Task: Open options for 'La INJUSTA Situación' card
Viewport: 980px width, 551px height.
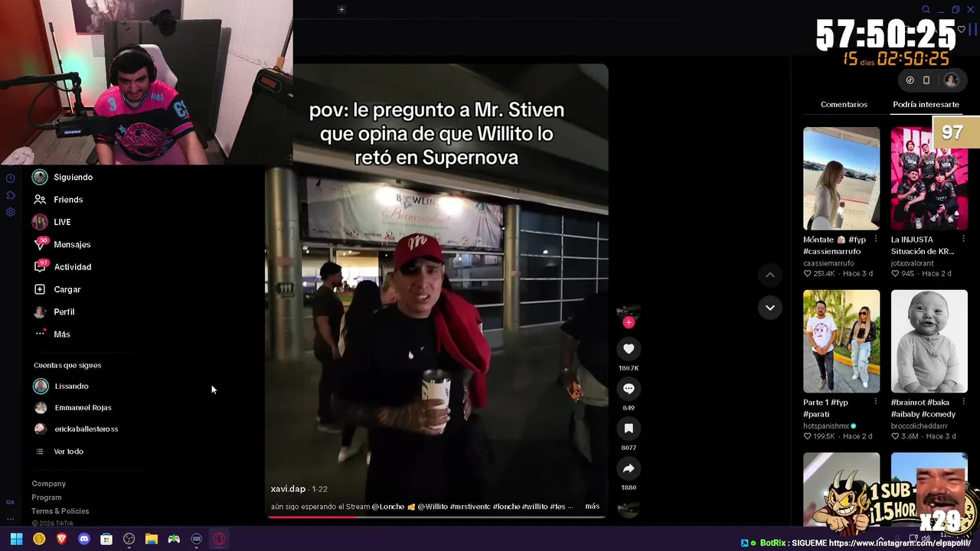Action: (x=963, y=240)
